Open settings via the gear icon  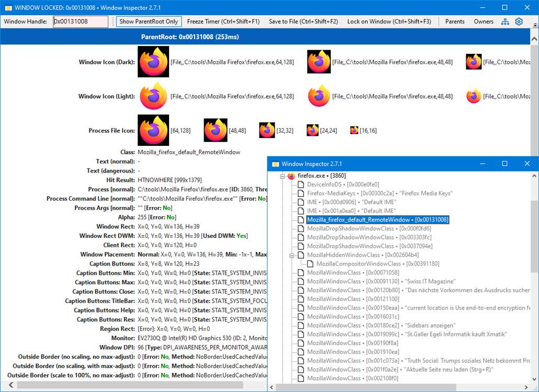(x=519, y=21)
